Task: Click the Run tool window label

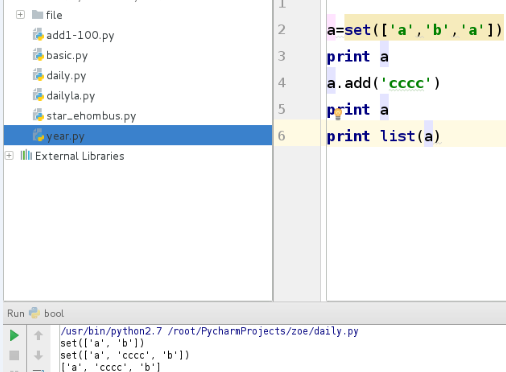Action: (x=16, y=314)
